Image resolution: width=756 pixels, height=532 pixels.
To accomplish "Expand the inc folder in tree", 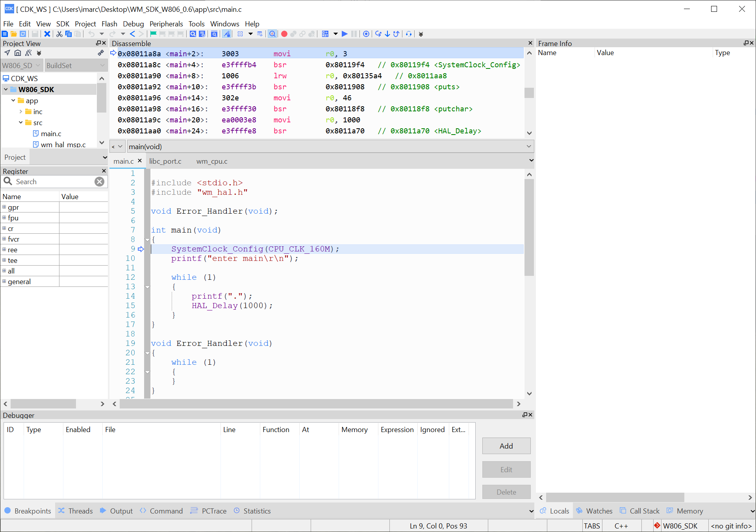I will [21, 112].
